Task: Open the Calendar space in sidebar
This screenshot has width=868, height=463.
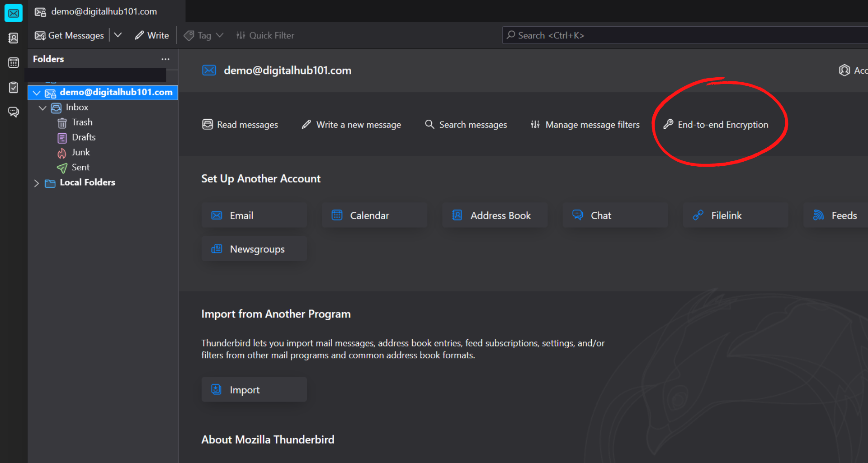Action: (x=14, y=62)
